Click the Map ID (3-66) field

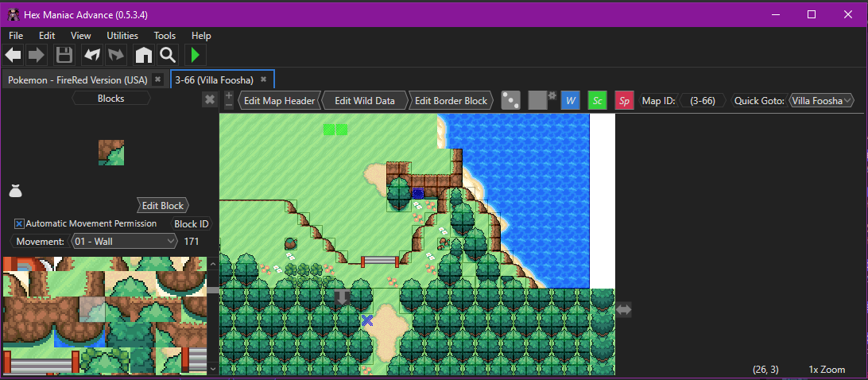point(703,101)
